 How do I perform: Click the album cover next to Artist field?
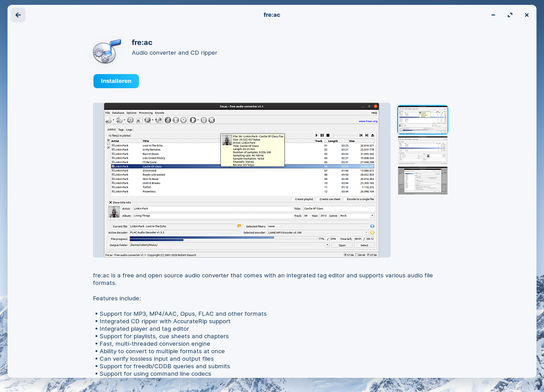[114, 212]
